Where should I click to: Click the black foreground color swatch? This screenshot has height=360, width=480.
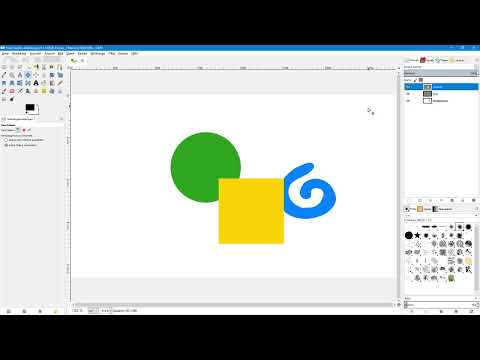[30, 107]
